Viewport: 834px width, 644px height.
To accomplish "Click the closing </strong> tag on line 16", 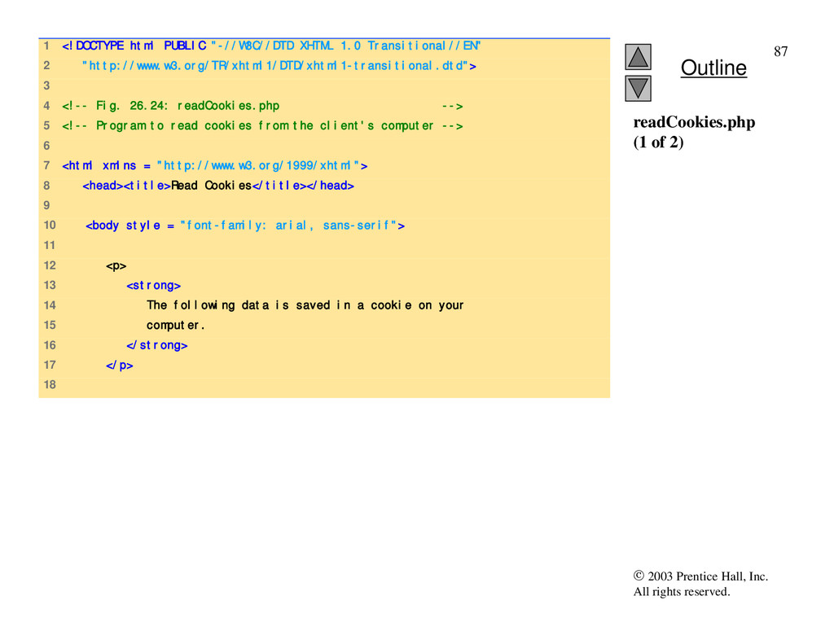I will 157,346.
